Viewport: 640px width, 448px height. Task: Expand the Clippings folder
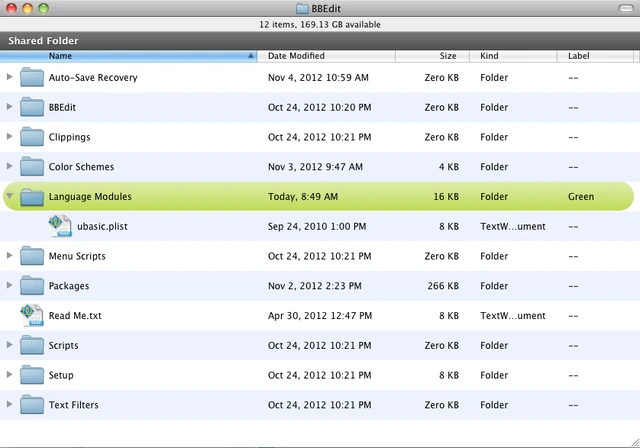pos(9,136)
